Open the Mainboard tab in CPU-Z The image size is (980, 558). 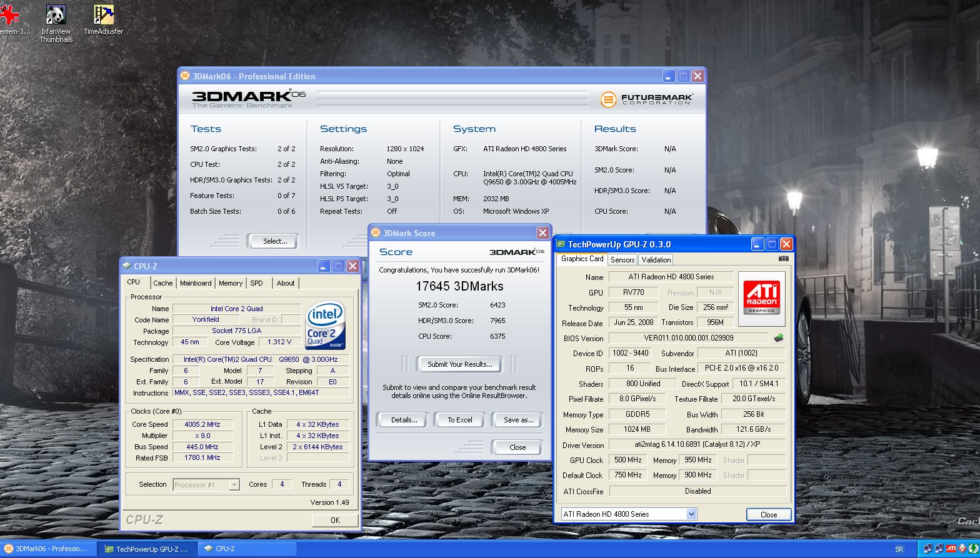pyautogui.click(x=196, y=283)
